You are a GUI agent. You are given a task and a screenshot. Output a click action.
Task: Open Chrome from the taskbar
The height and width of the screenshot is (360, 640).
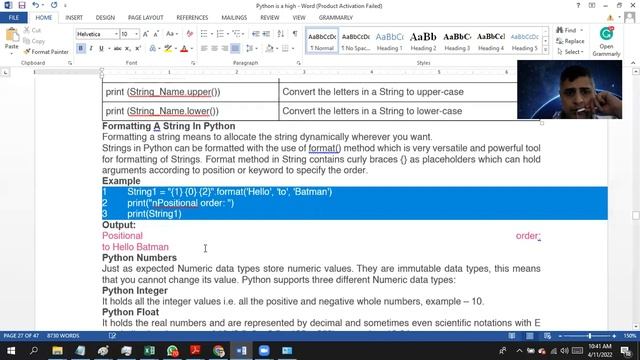coord(218,351)
